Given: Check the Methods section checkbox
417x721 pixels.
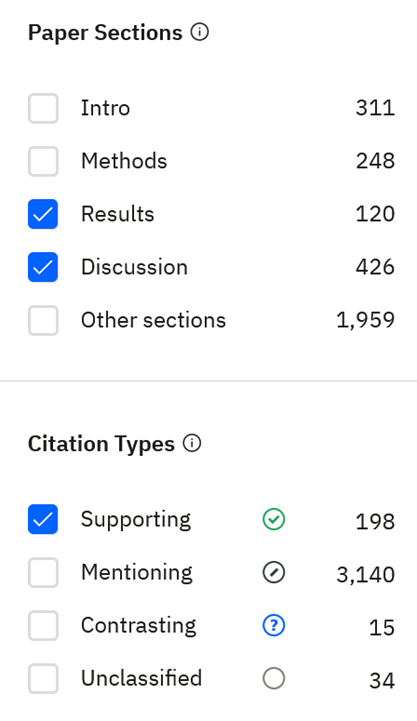Looking at the screenshot, I should point(43,161).
